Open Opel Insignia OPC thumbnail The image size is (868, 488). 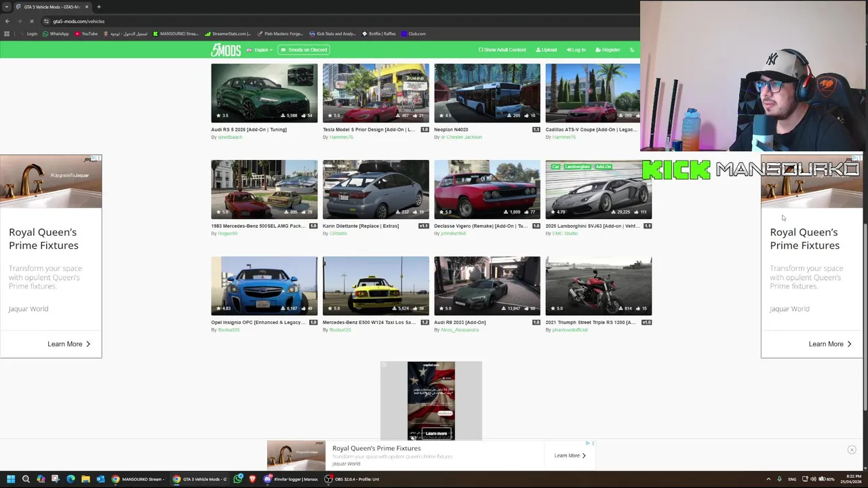click(x=264, y=285)
